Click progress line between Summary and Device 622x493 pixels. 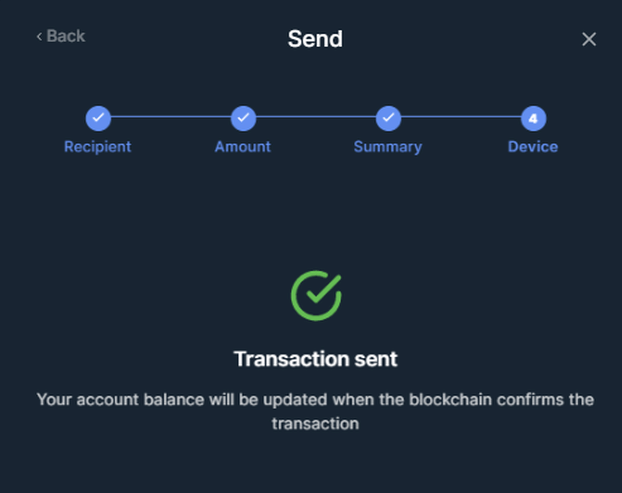(x=460, y=119)
